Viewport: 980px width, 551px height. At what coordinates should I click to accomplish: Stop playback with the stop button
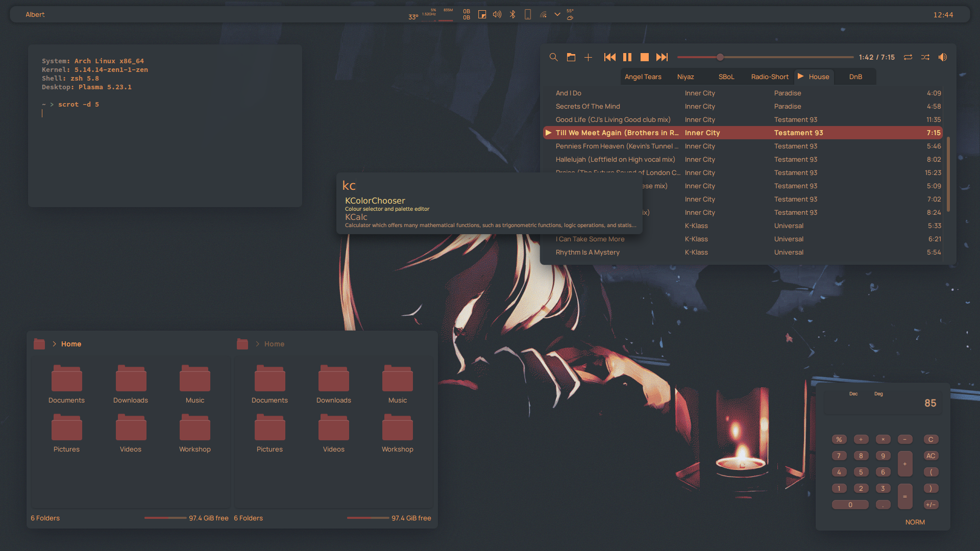pyautogui.click(x=645, y=57)
